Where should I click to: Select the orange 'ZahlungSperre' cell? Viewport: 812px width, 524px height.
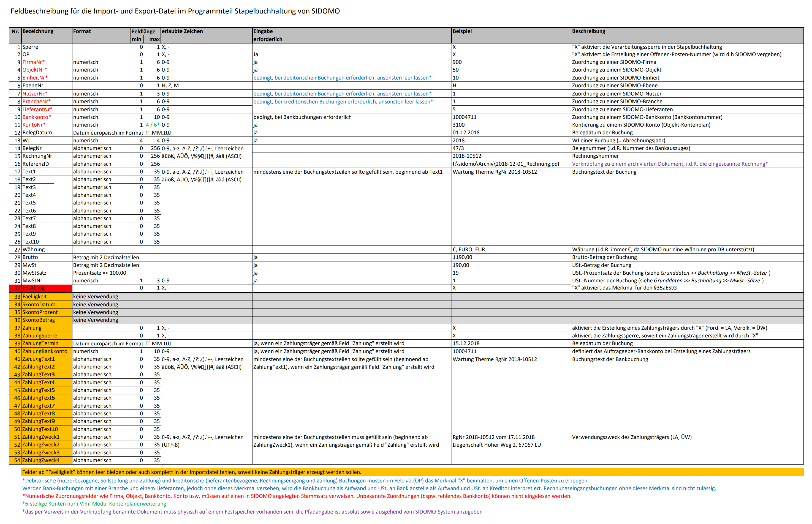click(47, 336)
